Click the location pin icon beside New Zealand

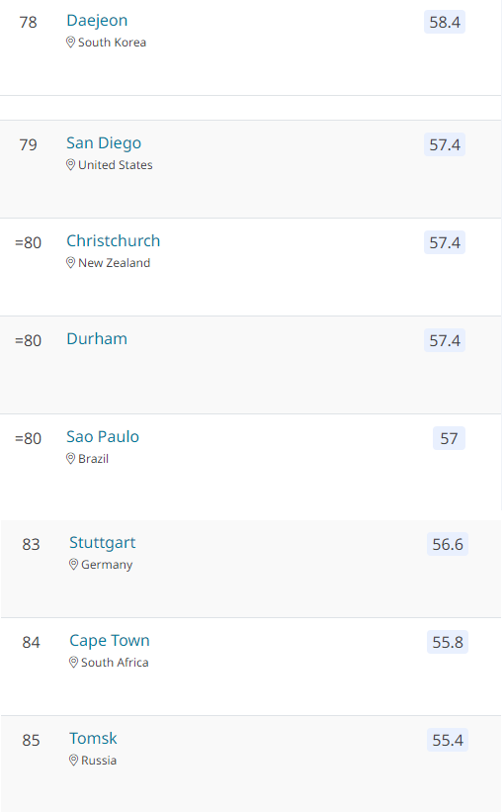click(x=71, y=263)
